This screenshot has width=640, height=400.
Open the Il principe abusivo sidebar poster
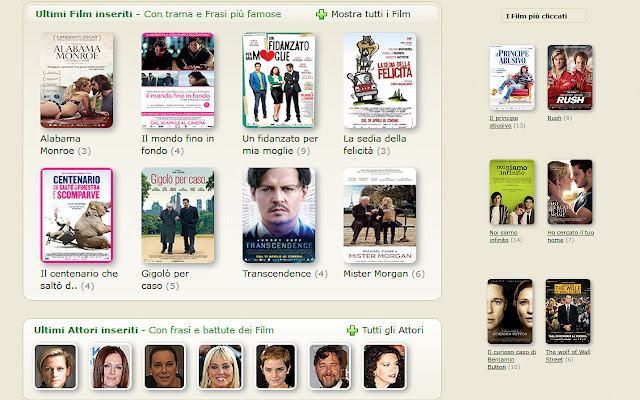click(x=512, y=78)
